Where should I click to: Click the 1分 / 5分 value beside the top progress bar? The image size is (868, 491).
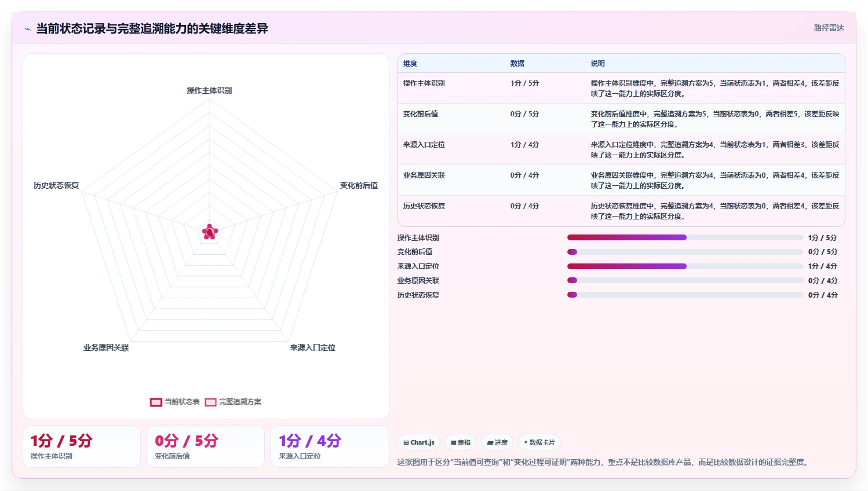click(823, 238)
